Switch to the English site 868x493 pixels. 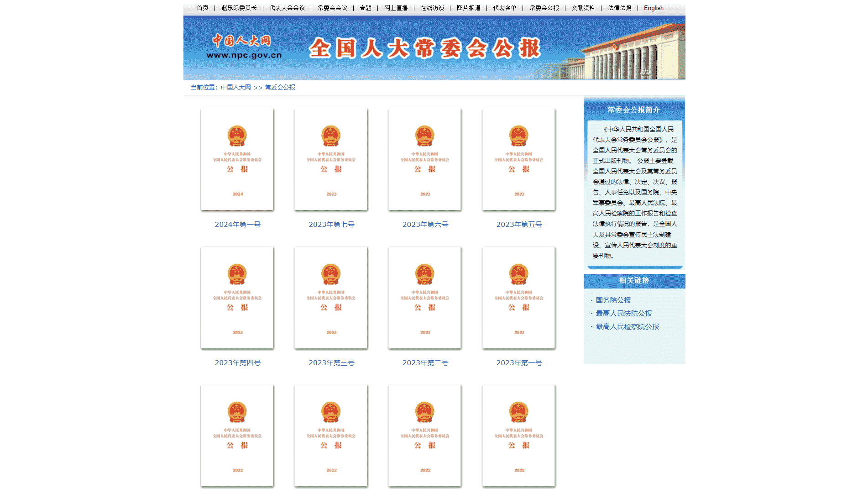654,8
